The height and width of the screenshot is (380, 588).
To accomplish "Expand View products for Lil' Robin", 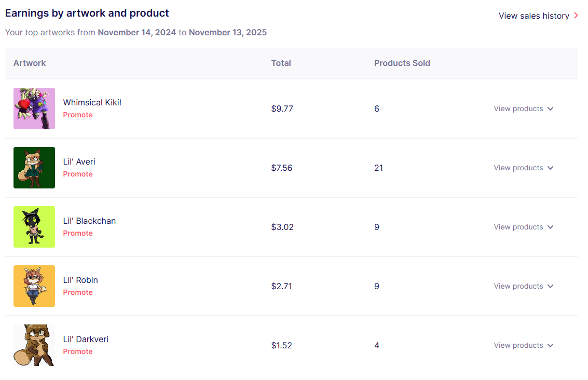I will (x=523, y=286).
